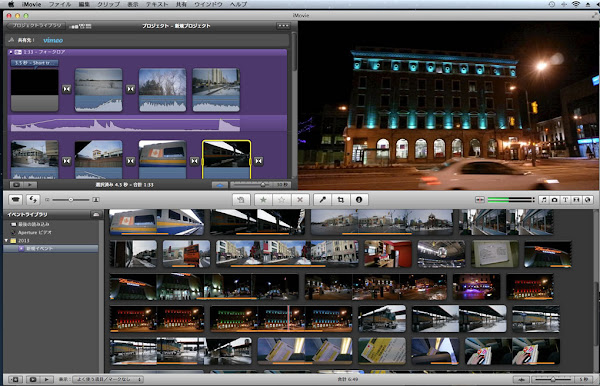Open the Wi-Fi status menu
The width and height of the screenshot is (600, 386).
576,4
